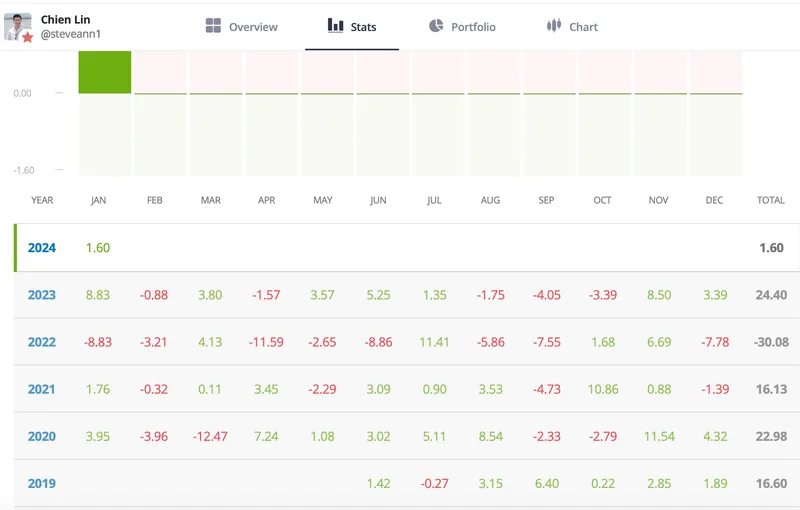
Task: Click the green January bar in chart
Action: tap(105, 72)
